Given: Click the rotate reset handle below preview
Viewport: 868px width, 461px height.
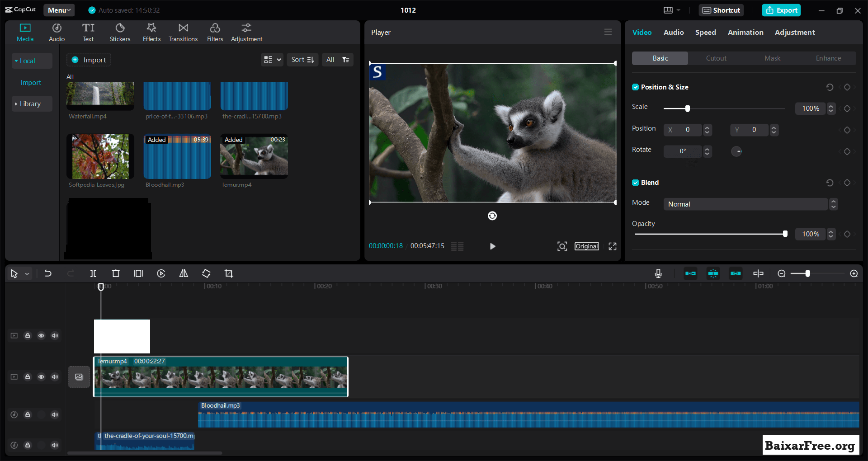Looking at the screenshot, I should click(x=492, y=216).
